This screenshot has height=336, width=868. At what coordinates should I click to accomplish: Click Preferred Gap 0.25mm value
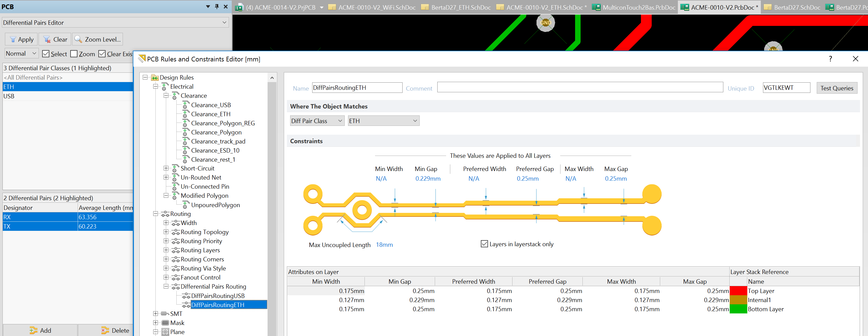coord(527,178)
